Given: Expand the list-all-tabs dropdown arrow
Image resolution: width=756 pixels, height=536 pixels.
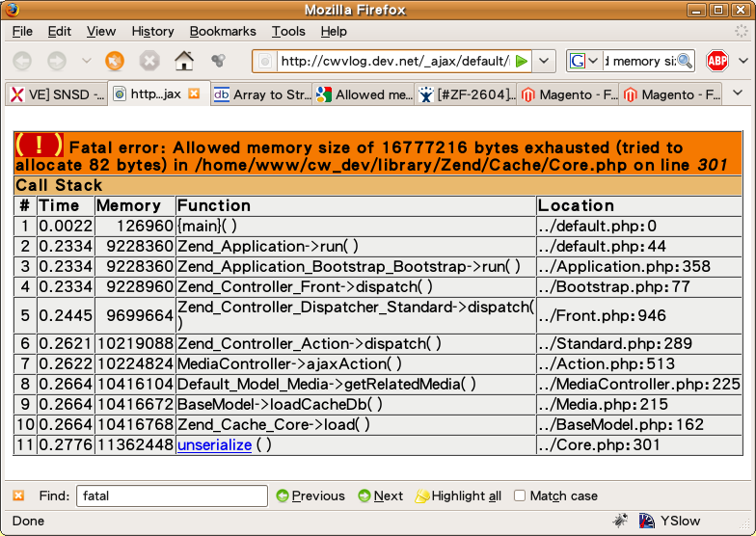Looking at the screenshot, I should pyautogui.click(x=738, y=94).
